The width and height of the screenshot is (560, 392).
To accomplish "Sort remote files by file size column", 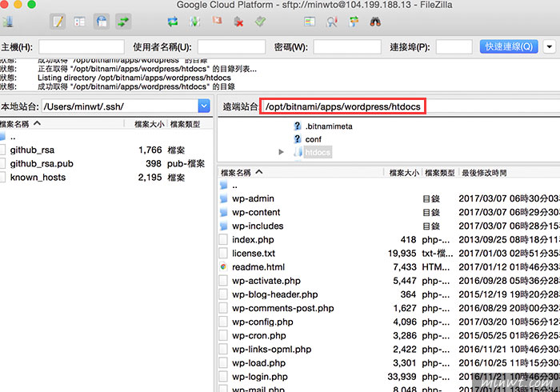I will pos(404,173).
